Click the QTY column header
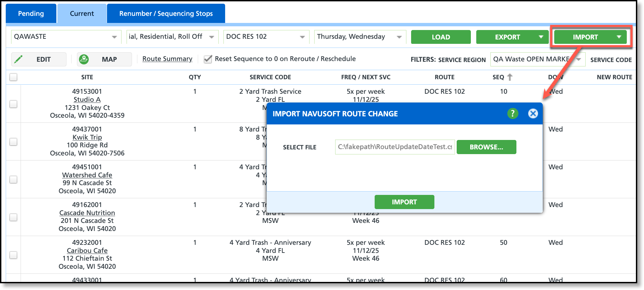The width and height of the screenshot is (644, 290). (195, 77)
